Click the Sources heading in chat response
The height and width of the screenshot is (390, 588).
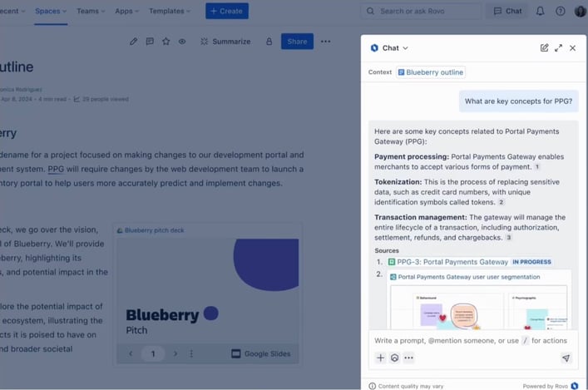point(387,250)
